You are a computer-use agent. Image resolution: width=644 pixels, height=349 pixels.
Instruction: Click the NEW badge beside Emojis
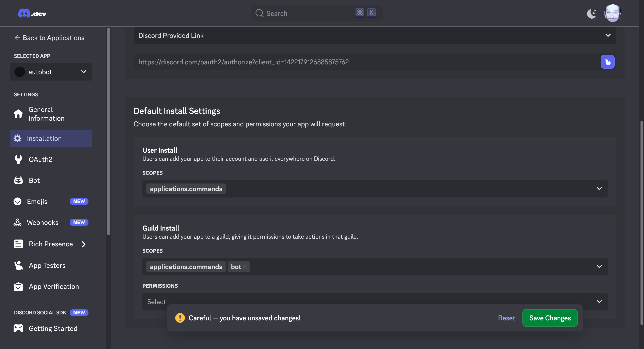pyautogui.click(x=79, y=201)
